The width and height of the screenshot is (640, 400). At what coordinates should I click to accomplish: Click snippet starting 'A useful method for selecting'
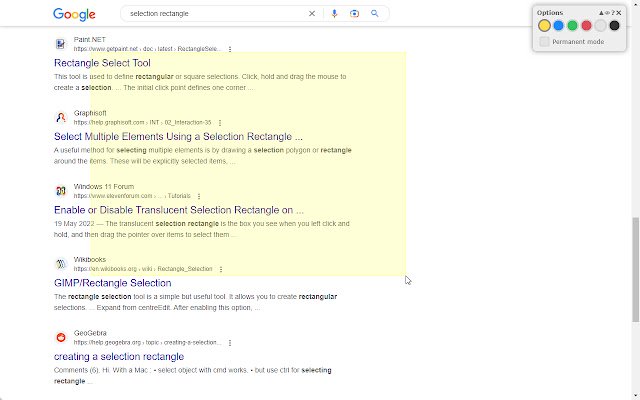(x=202, y=156)
